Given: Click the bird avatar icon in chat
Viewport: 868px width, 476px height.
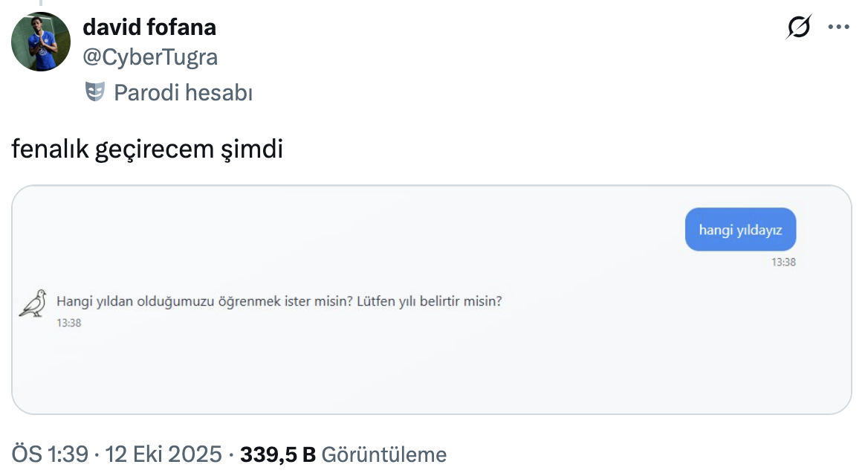Looking at the screenshot, I should [x=33, y=303].
